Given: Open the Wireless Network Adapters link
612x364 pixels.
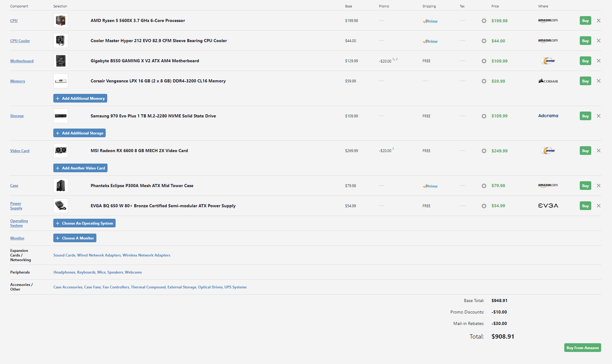Looking at the screenshot, I should 146,255.
